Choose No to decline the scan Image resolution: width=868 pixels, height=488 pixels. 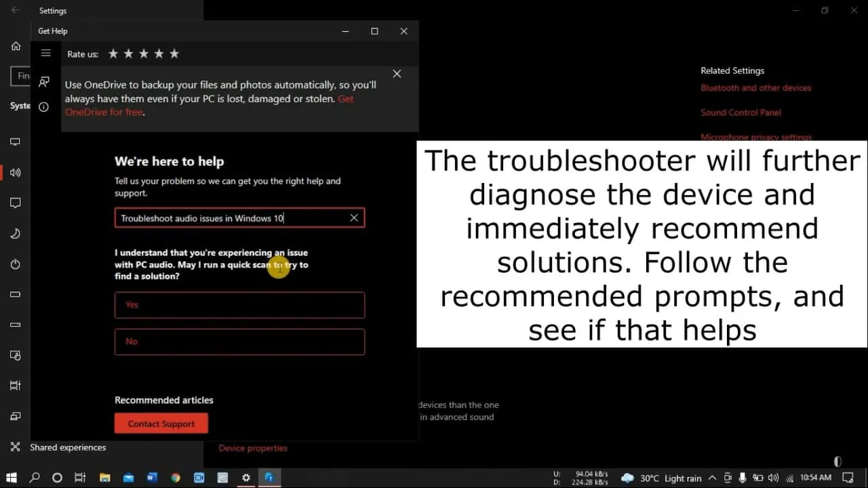click(x=239, y=342)
